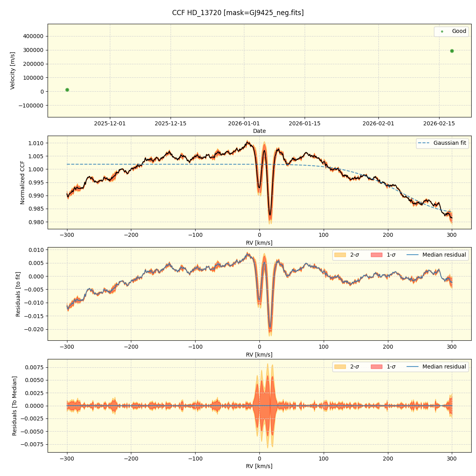Click the 400000 velocity tick label
Screen dimensions: 476x476
(x=34, y=36)
